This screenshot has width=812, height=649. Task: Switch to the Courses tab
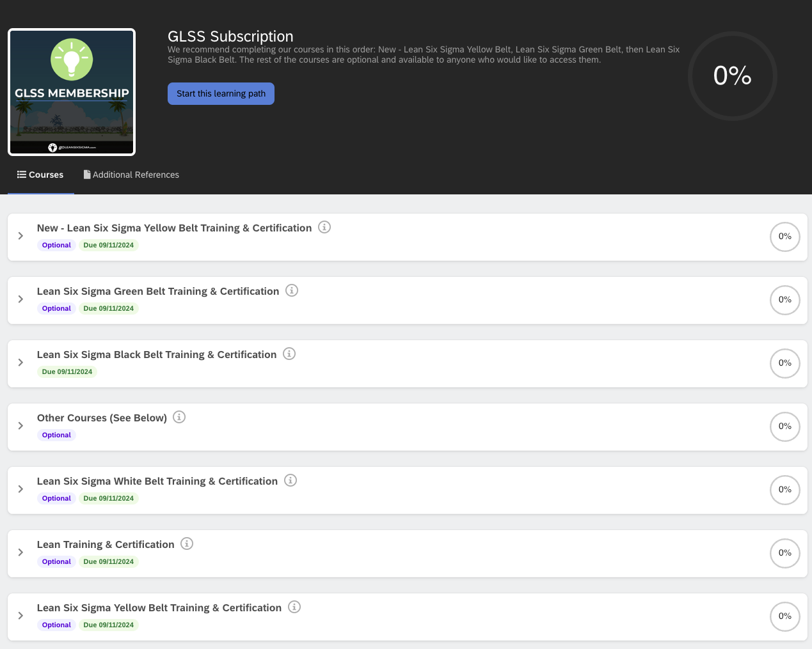[x=41, y=175]
